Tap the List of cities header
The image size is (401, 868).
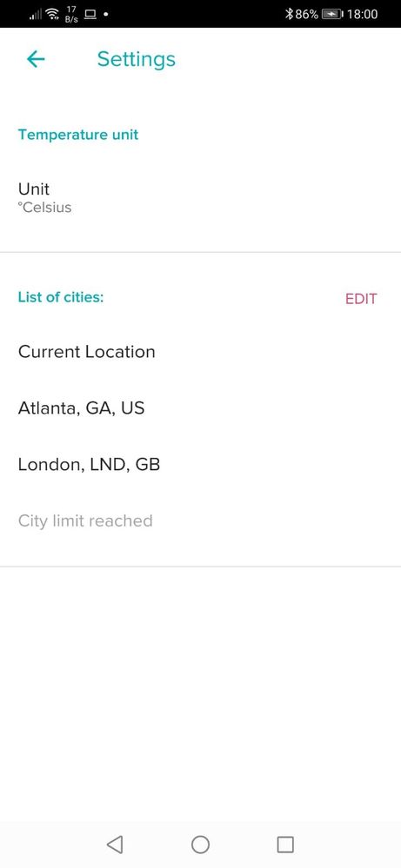click(x=61, y=297)
